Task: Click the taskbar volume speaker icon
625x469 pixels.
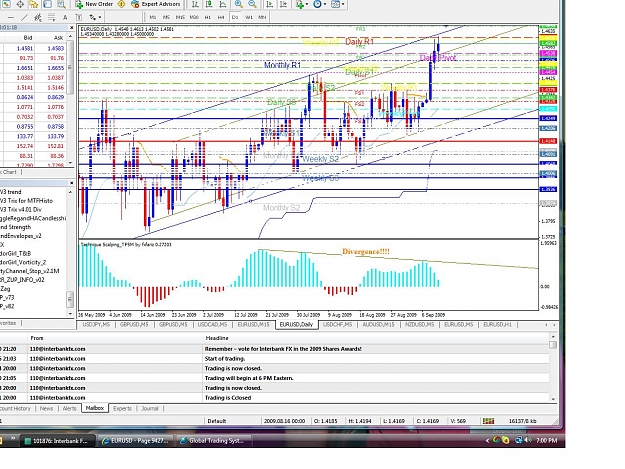Action: click(x=528, y=440)
